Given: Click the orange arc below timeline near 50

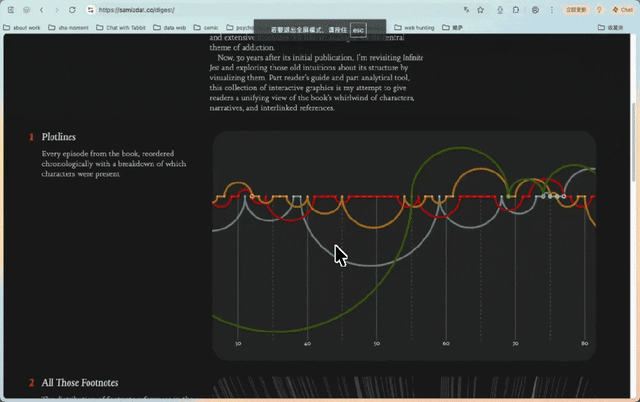Looking at the screenshot, I should pyautogui.click(x=373, y=227).
